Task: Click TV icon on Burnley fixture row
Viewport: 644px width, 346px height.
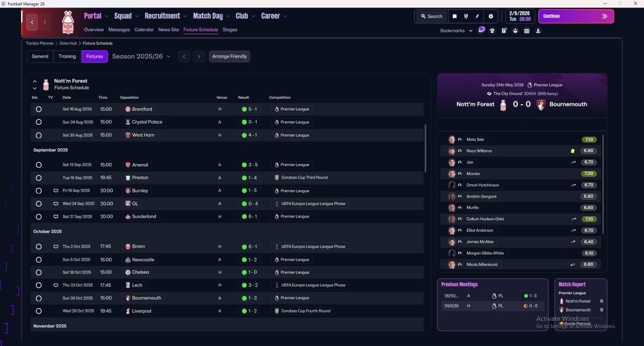Action: click(x=56, y=191)
